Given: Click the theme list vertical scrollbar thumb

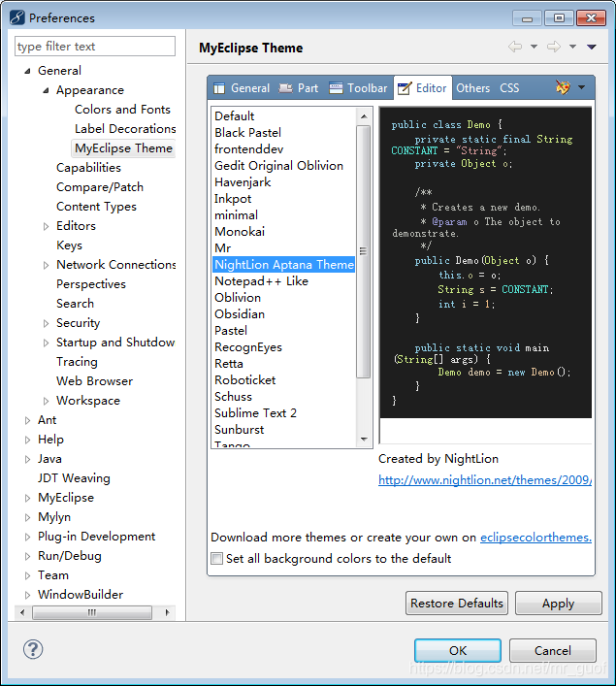Looking at the screenshot, I should [x=364, y=251].
